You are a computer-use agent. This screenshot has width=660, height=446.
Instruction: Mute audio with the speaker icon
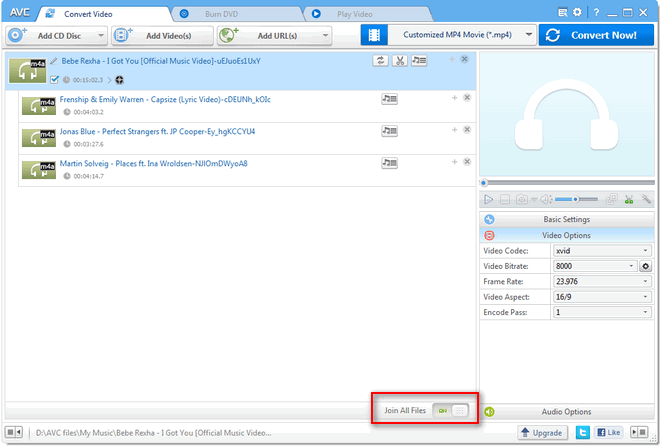pyautogui.click(x=546, y=199)
